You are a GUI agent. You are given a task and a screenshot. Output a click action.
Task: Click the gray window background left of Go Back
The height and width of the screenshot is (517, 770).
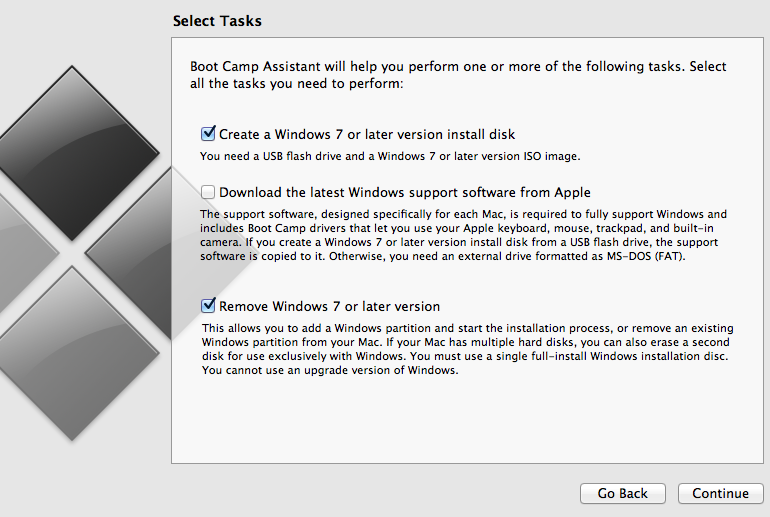tap(373, 493)
